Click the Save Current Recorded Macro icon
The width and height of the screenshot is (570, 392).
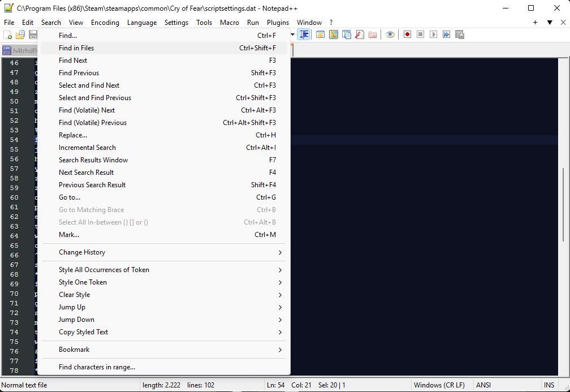460,35
